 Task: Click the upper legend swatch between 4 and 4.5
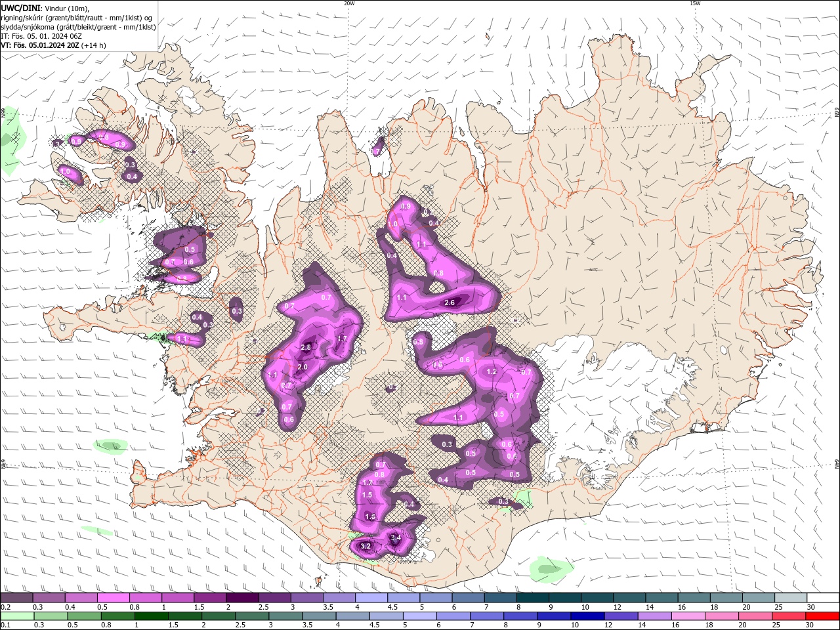(371, 598)
